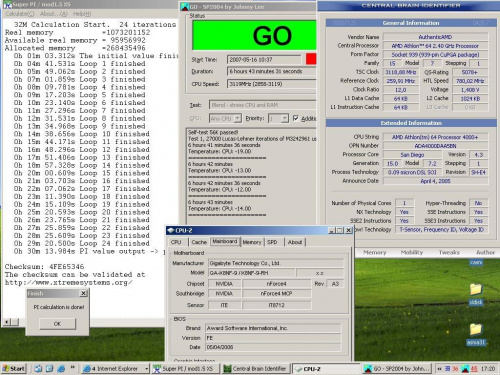Open the Priority dropdown in SP2004
500x375 pixels.
[x=284, y=118]
